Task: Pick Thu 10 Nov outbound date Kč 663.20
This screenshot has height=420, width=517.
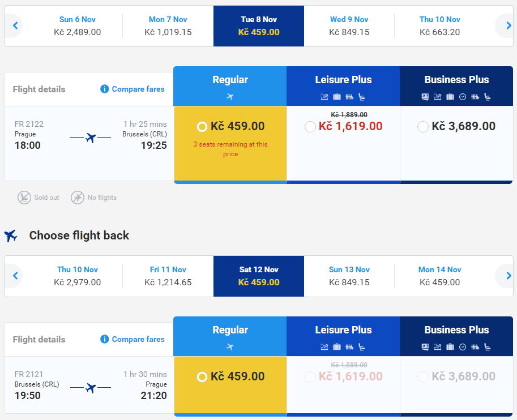Action: tap(439, 25)
